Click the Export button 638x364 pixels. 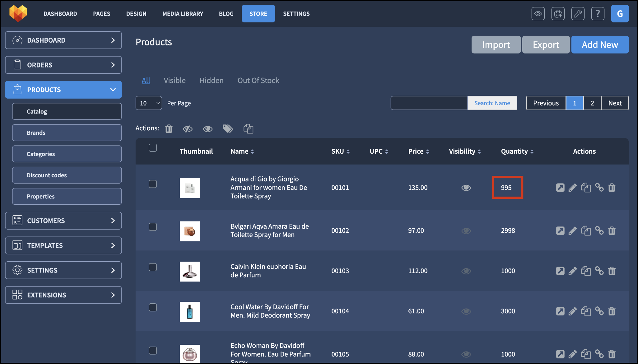pyautogui.click(x=546, y=44)
